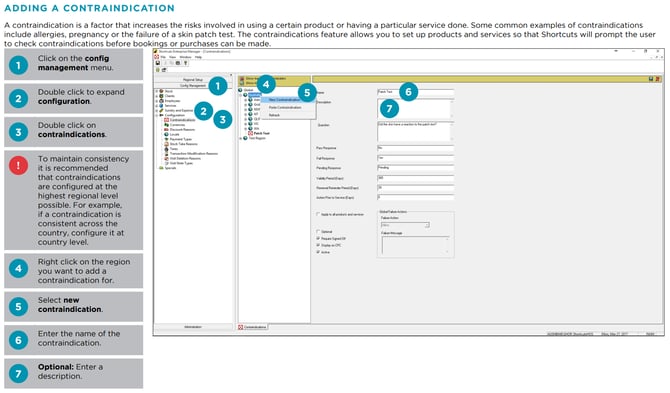Click the Name input field
The image size is (670, 393).
(415, 92)
